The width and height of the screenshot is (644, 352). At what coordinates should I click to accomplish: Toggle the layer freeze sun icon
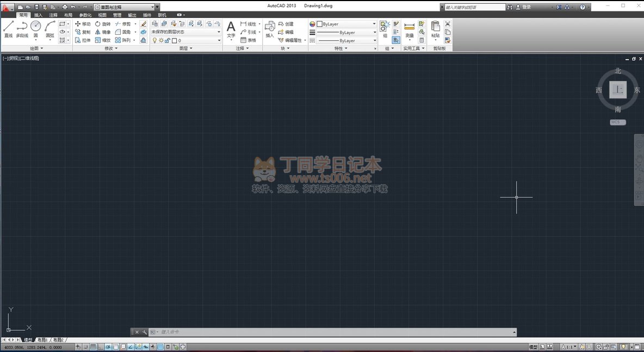pos(161,40)
